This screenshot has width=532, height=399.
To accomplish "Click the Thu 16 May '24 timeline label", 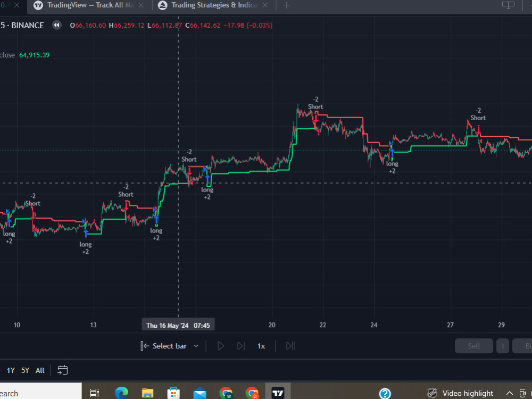I will tap(178, 325).
